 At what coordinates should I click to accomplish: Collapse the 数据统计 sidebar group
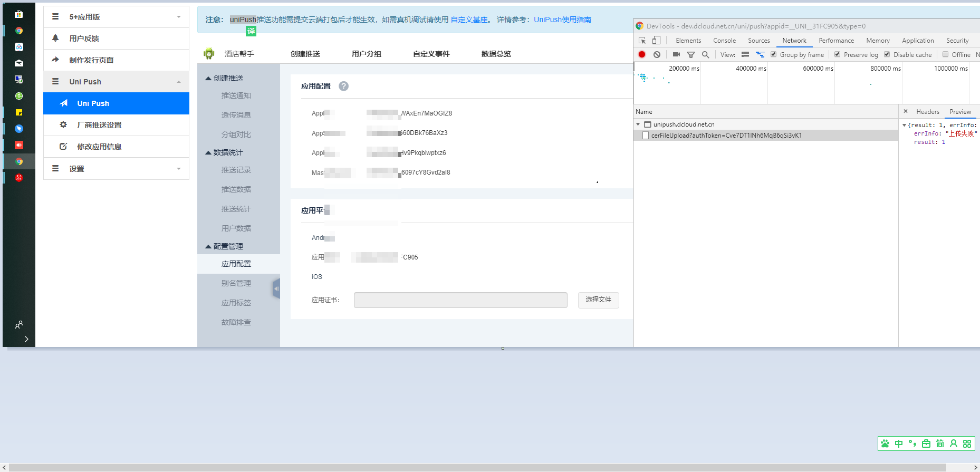[208, 152]
